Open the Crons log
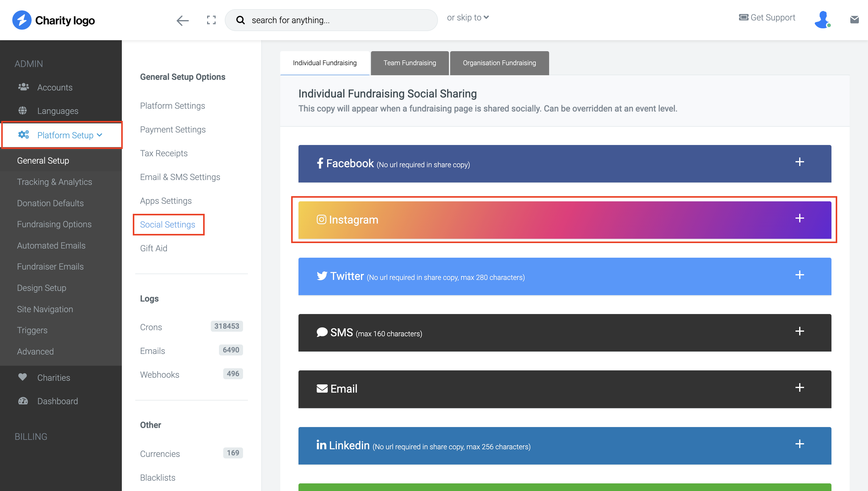This screenshot has width=868, height=491. tap(151, 327)
